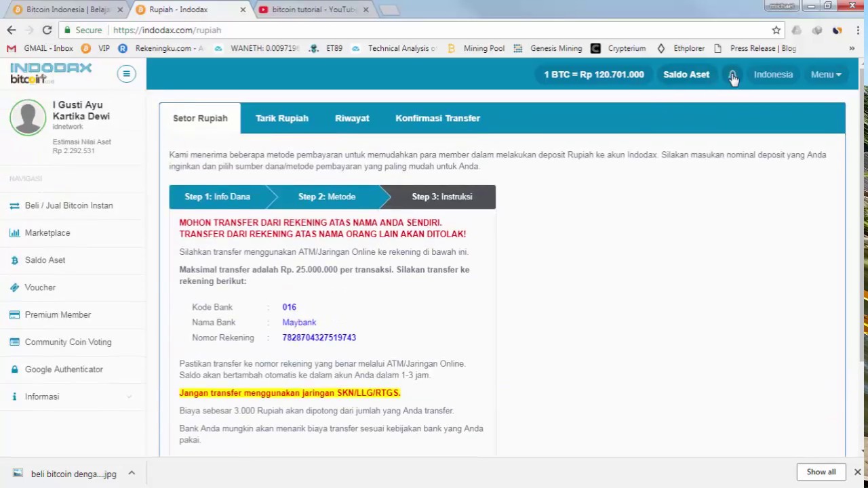Open Voucher from the sidebar

[x=40, y=287]
